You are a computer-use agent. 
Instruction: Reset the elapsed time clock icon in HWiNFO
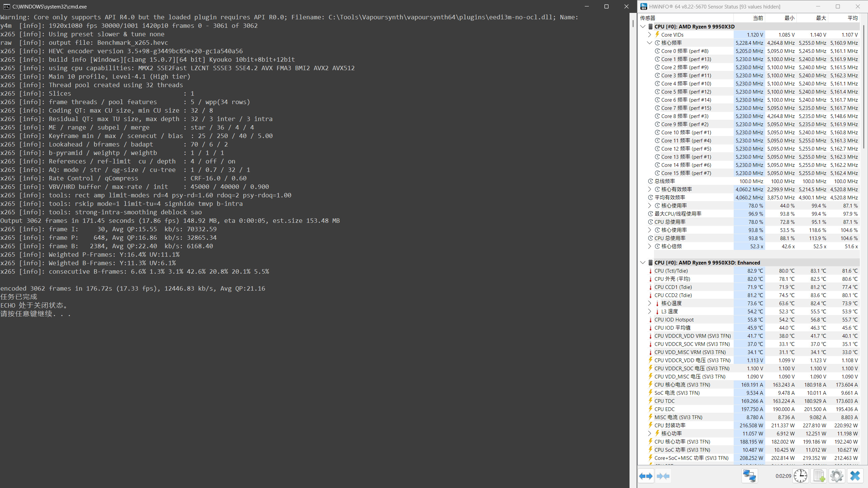[801, 476]
